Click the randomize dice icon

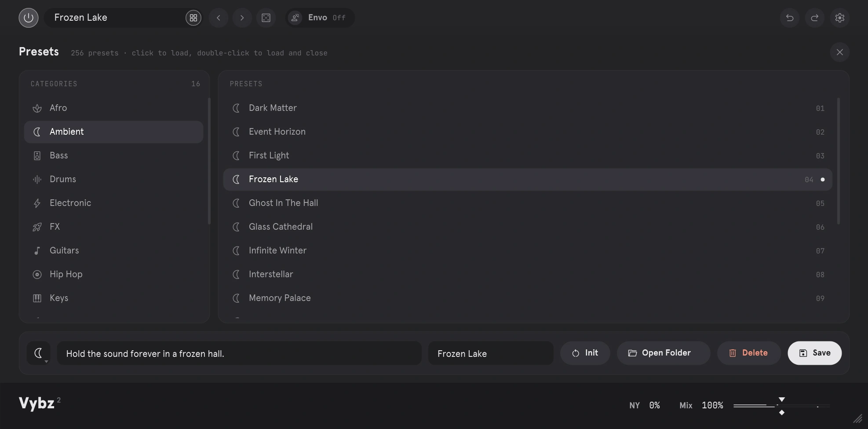pyautogui.click(x=266, y=18)
